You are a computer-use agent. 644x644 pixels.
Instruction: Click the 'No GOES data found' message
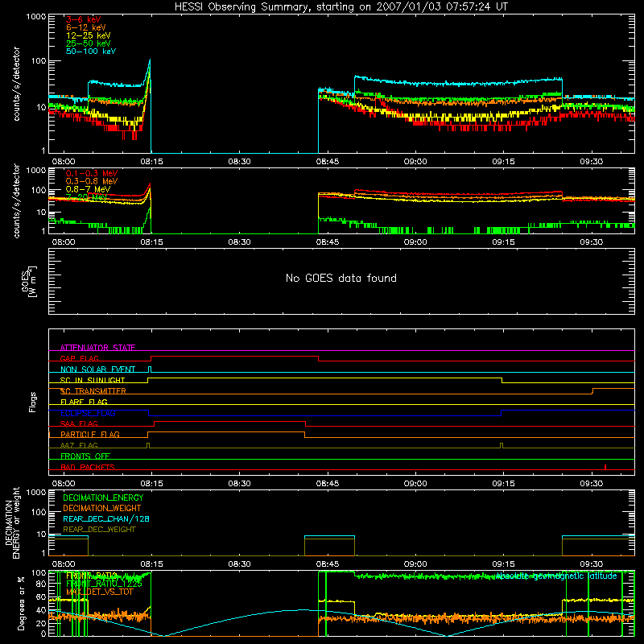tap(341, 278)
